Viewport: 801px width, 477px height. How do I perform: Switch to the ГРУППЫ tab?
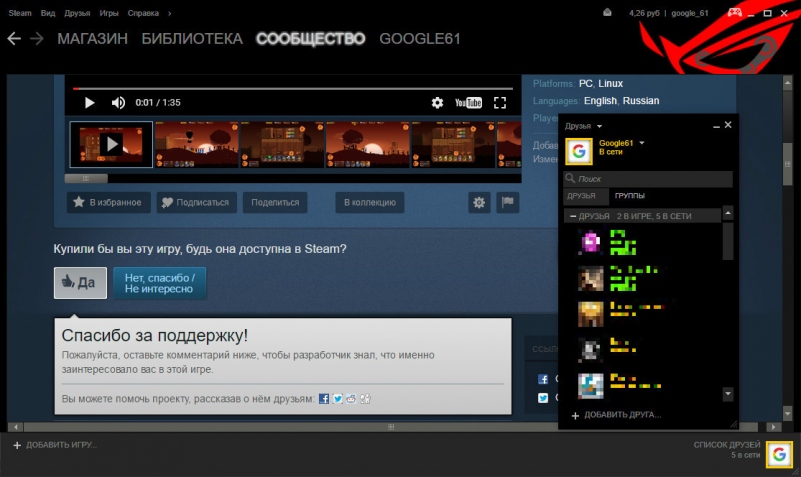(630, 196)
